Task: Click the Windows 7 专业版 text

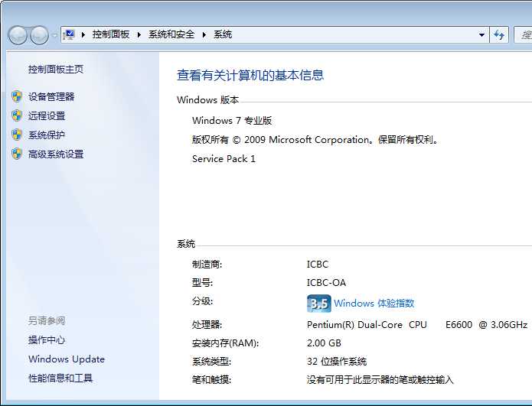Action: [232, 120]
